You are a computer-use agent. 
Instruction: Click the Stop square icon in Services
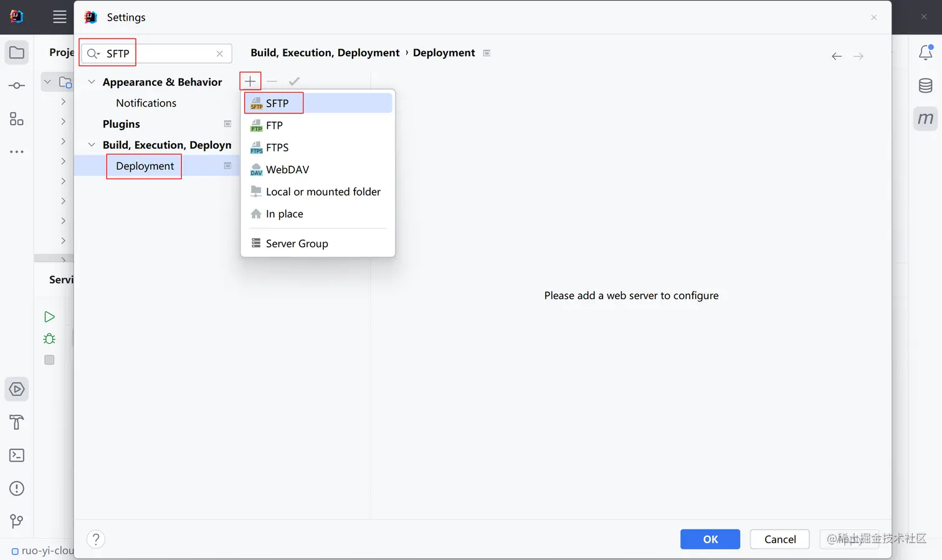tap(49, 359)
